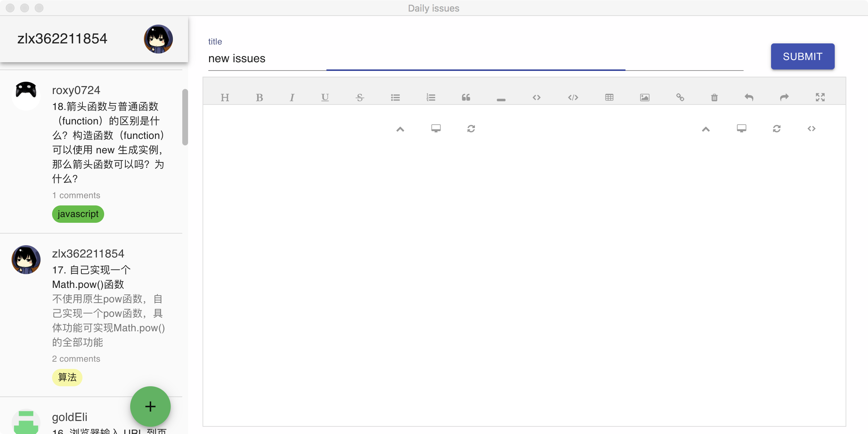This screenshot has width=868, height=434.
Task: Click the profile avatar next to the zlx362211854 header
Action: [158, 39]
